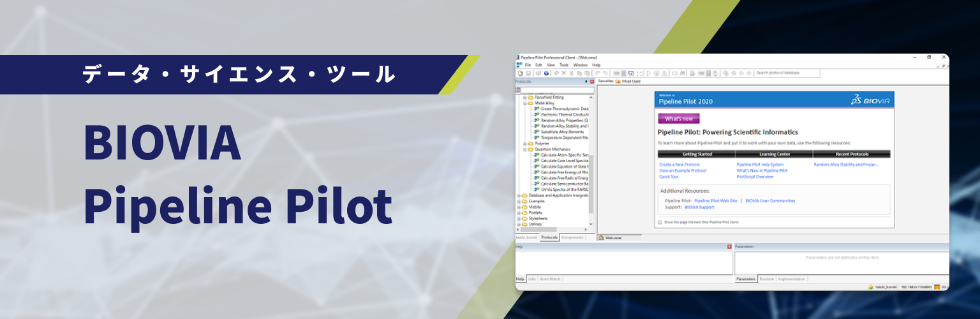Expand the Utilities folder
980x319 pixels.
pos(518,223)
